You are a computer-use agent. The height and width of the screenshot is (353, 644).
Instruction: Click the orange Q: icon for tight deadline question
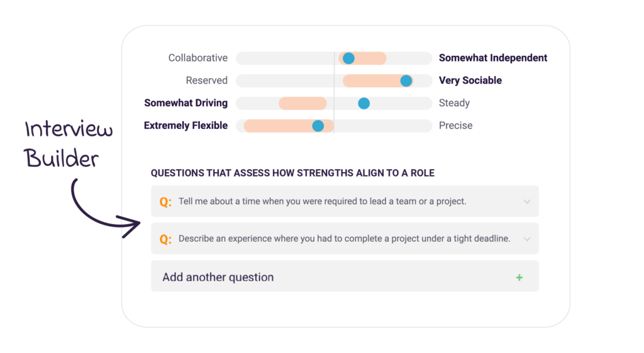click(x=165, y=239)
